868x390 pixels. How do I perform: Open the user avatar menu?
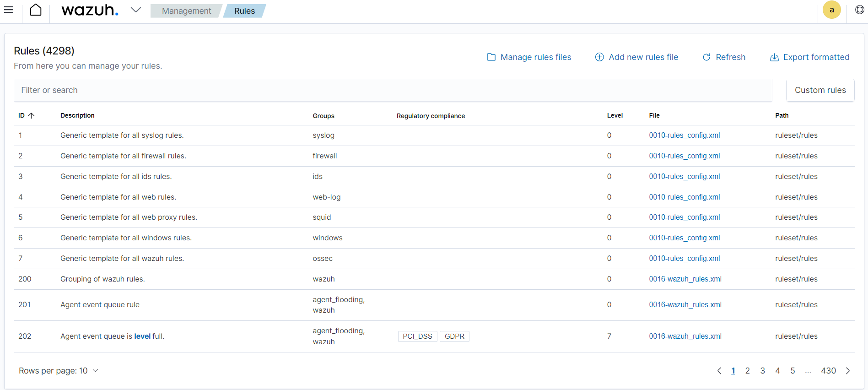coord(831,10)
